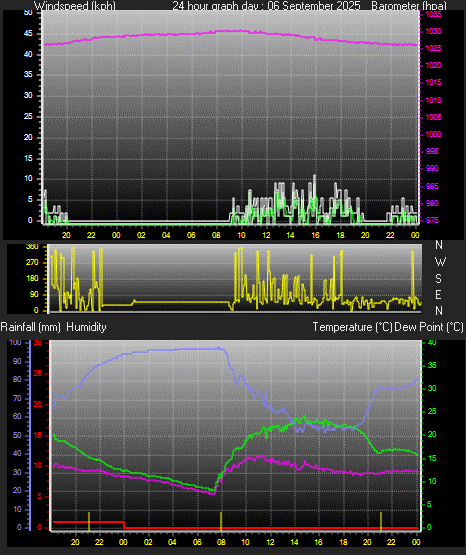Click the yellow marker after 20 on bottom graph
Viewport: 466px width, 555px height.
(x=381, y=521)
